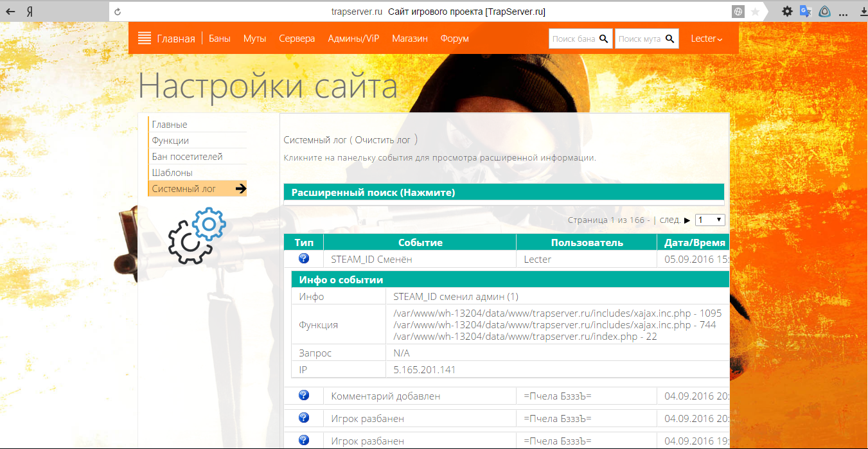Viewport: 868px width, 449px height.
Task: Open the Баны menu item
Action: point(220,39)
